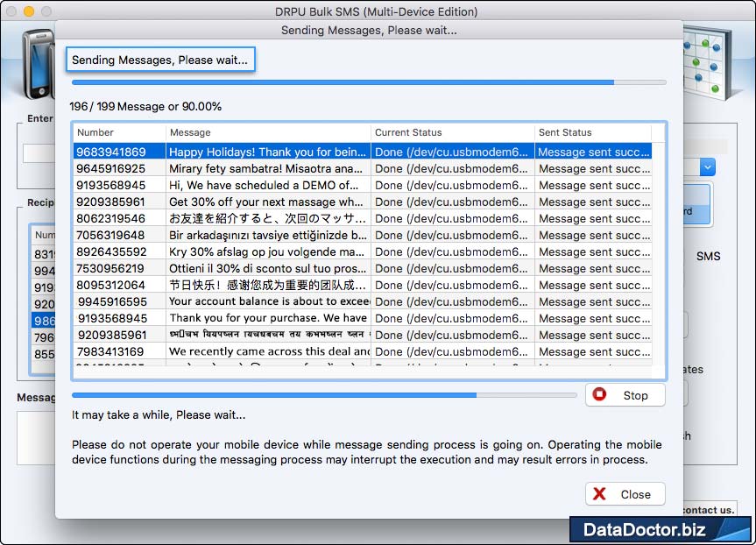Click the 'Sending Messages, Please wait...' status field

click(x=160, y=60)
